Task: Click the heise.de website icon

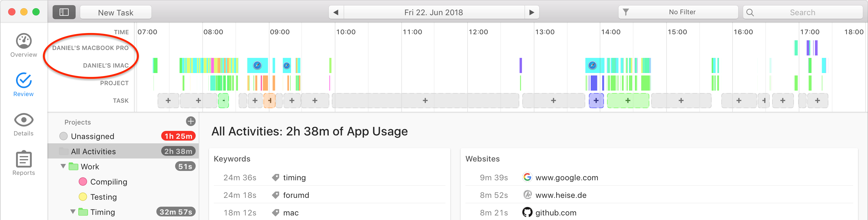Action: tap(527, 195)
